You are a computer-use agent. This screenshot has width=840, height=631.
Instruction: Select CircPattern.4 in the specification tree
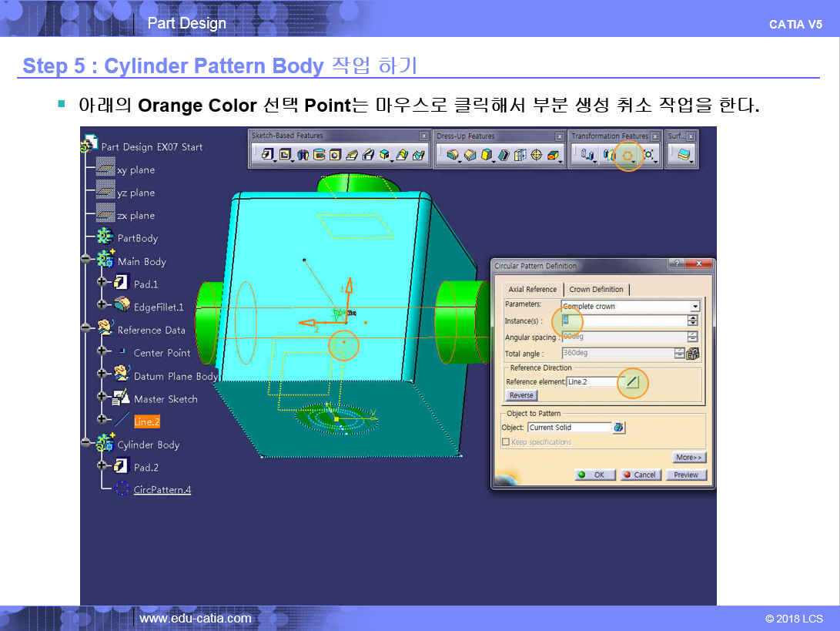162,490
